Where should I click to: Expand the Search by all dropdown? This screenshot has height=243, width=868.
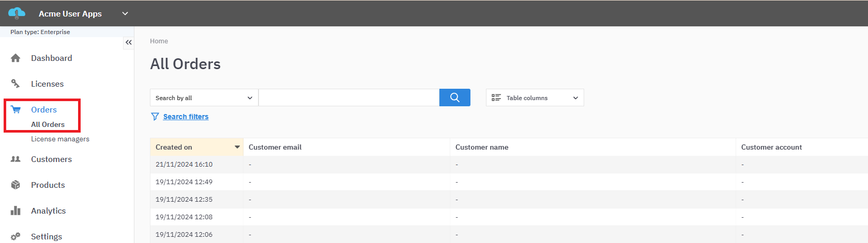coord(204,98)
